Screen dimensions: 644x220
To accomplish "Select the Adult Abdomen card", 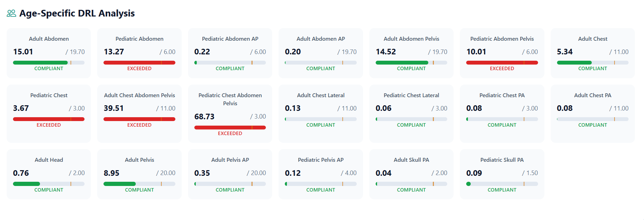I will (x=49, y=53).
